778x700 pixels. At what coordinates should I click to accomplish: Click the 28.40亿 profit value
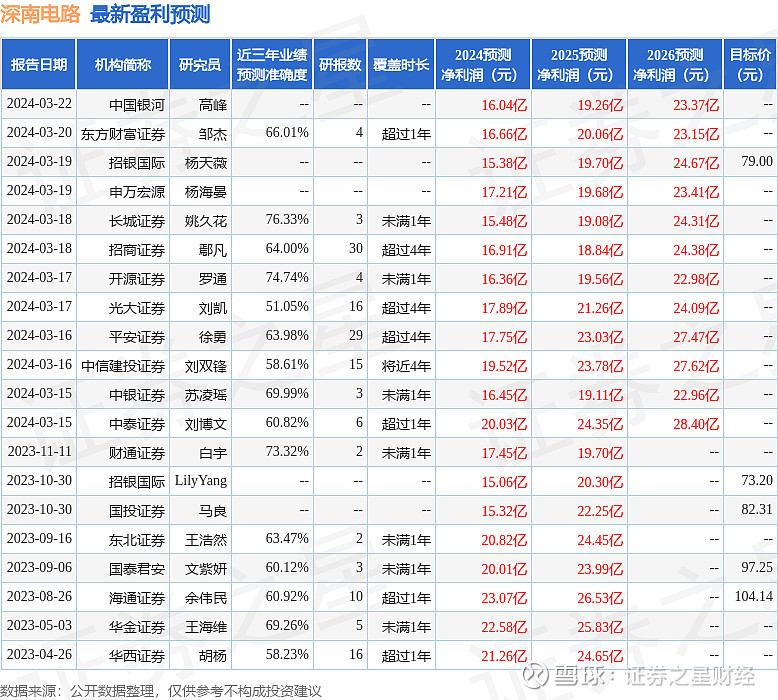(x=696, y=424)
